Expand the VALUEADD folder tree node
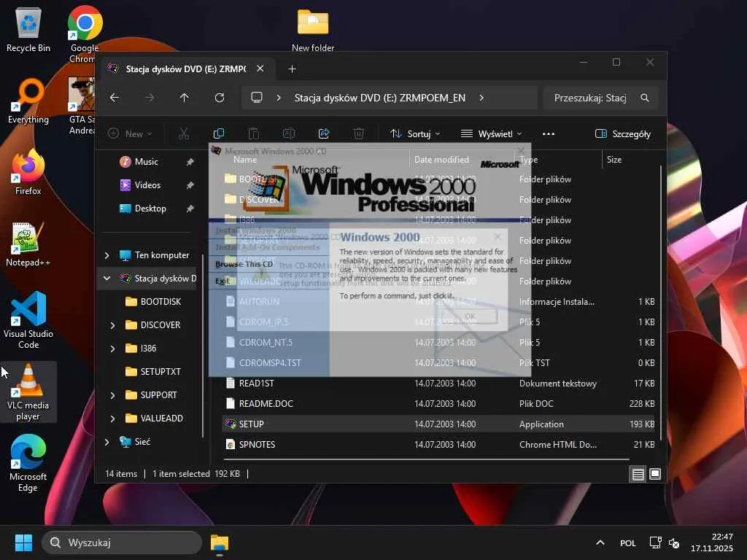747x560 pixels. pos(112,418)
